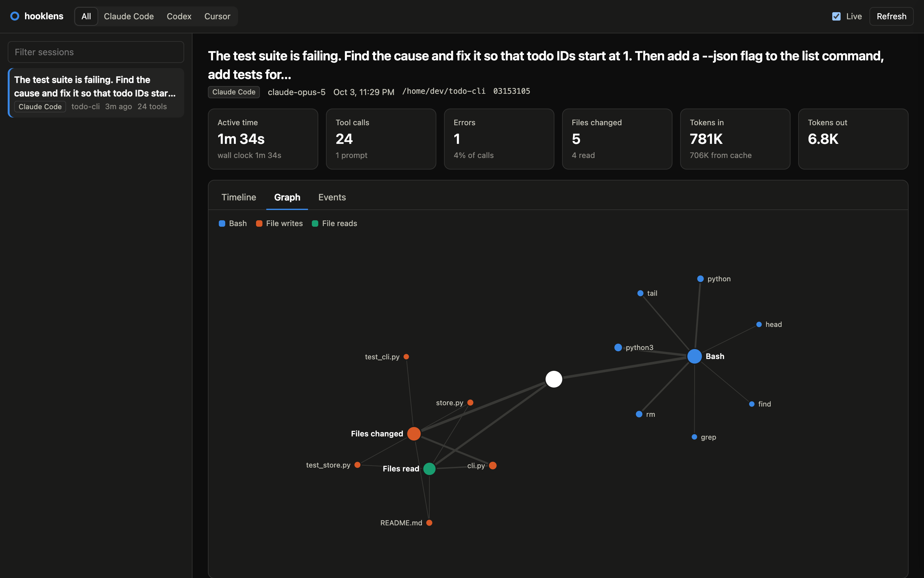Click the tail node in the graph
This screenshot has height=578, width=924.
pos(640,293)
